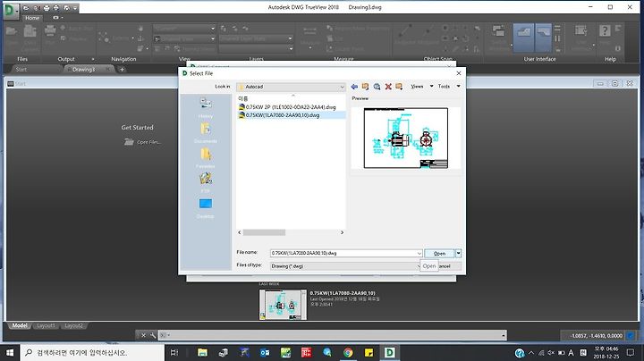
Task: Click the red X Delete icon
Action: (x=388, y=87)
